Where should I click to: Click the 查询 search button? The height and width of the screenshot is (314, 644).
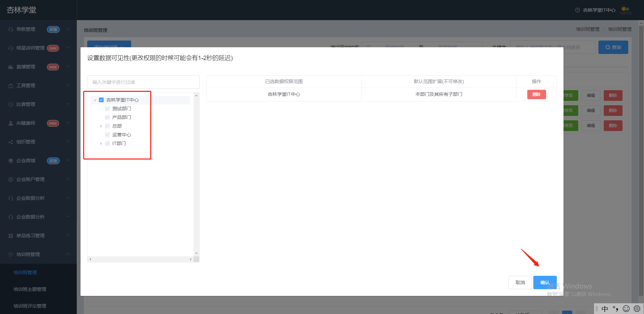click(x=613, y=47)
